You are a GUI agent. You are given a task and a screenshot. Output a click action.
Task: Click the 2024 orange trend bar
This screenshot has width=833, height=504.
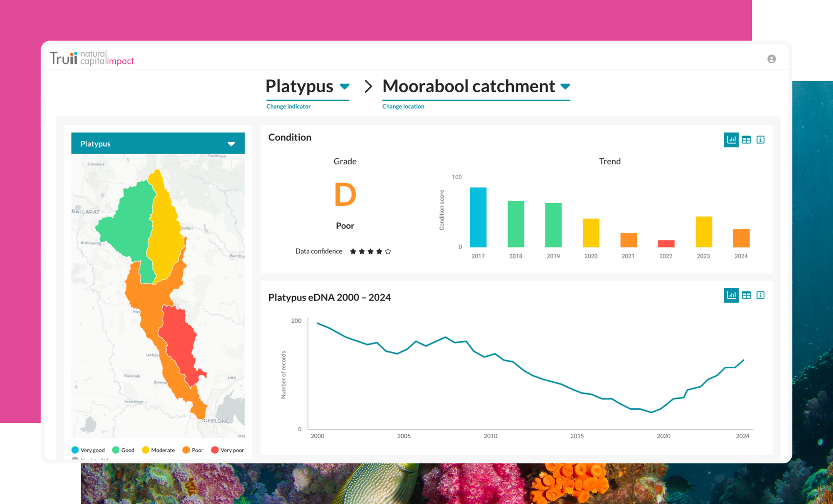[741, 238]
